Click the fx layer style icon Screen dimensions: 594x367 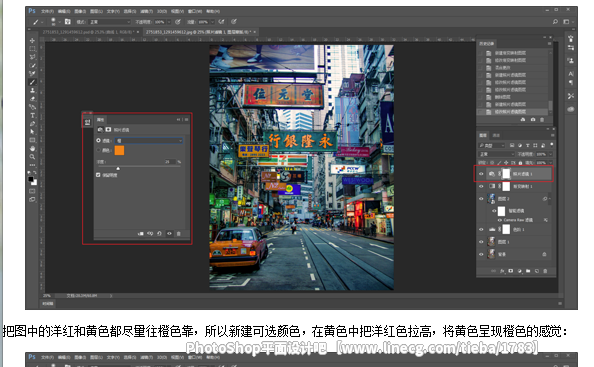(x=502, y=271)
